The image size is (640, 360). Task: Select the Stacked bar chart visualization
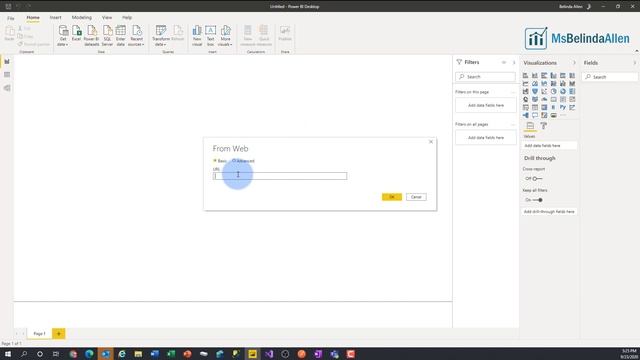pyautogui.click(x=525, y=76)
